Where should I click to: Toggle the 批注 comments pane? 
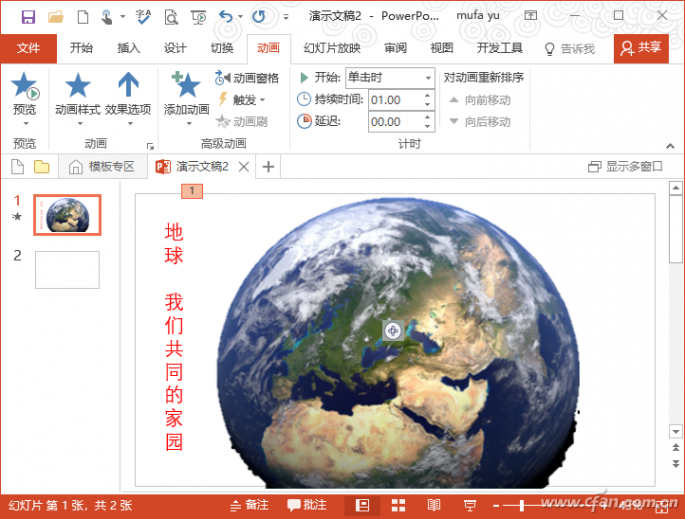tap(307, 505)
